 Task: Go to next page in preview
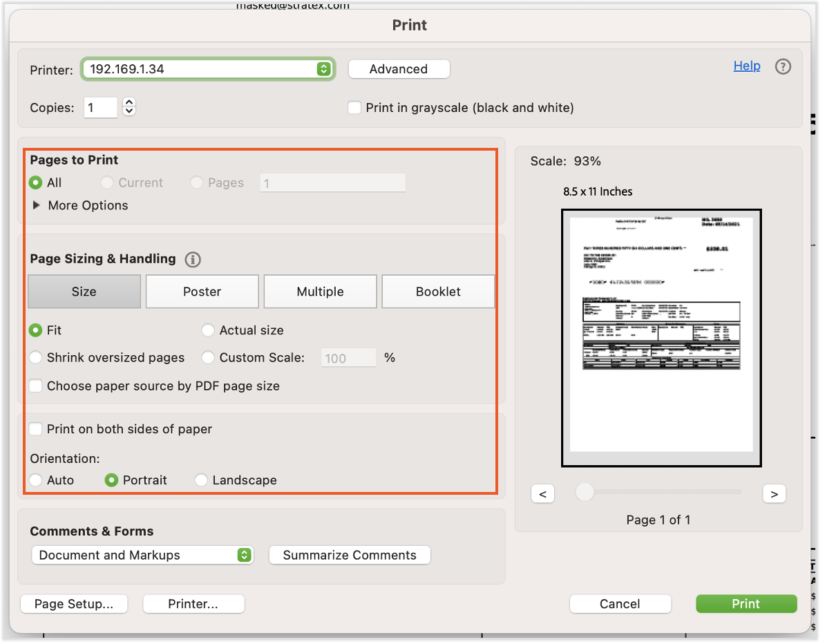pyautogui.click(x=774, y=493)
